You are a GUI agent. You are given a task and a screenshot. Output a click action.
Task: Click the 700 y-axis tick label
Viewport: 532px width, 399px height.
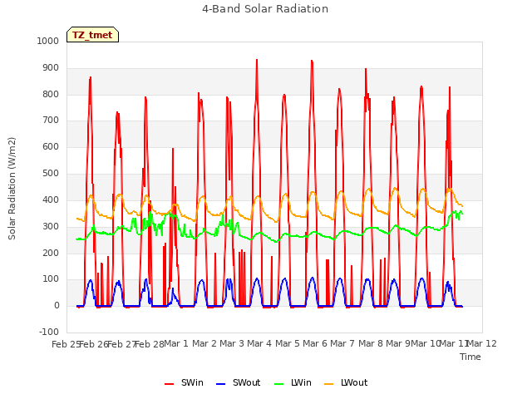51,120
